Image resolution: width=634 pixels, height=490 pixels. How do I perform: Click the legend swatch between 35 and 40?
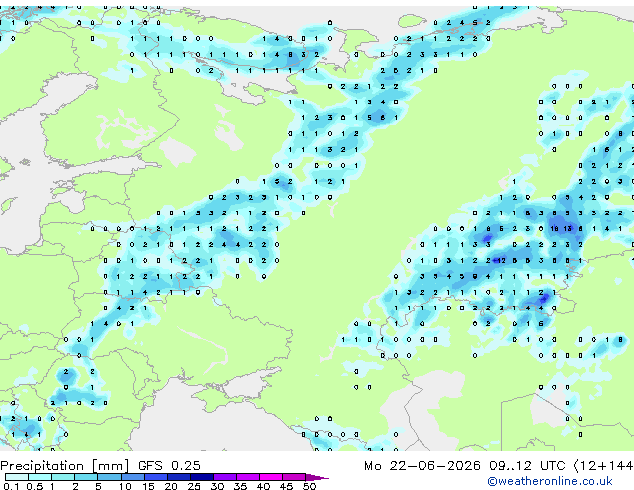[x=248, y=477]
